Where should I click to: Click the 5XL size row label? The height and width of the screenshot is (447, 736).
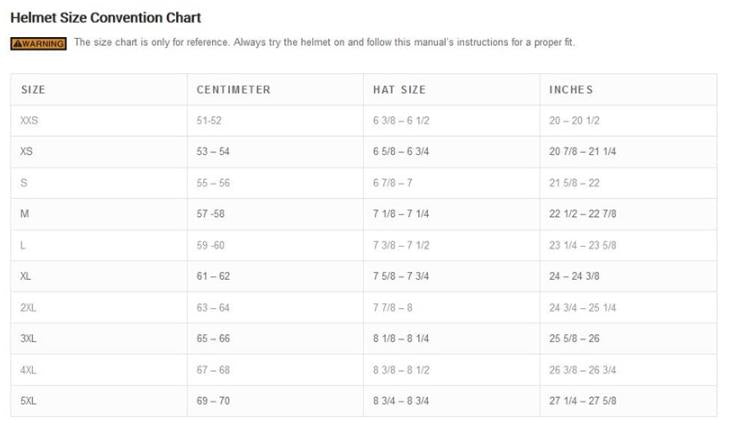[28, 400]
